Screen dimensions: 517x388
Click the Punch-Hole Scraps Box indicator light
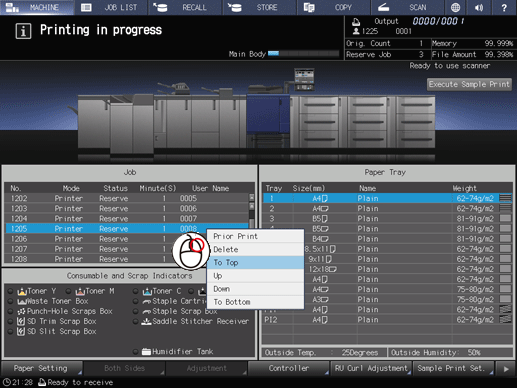click(10, 311)
